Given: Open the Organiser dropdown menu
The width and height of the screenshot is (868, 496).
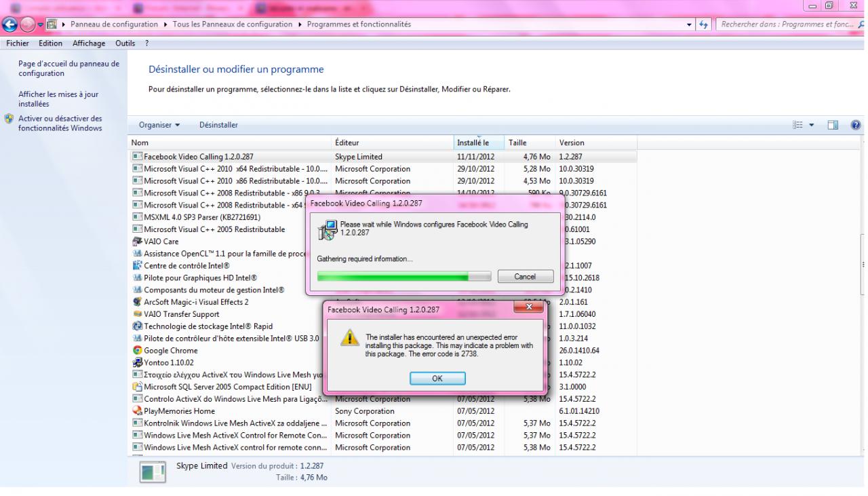Looking at the screenshot, I should (x=159, y=125).
